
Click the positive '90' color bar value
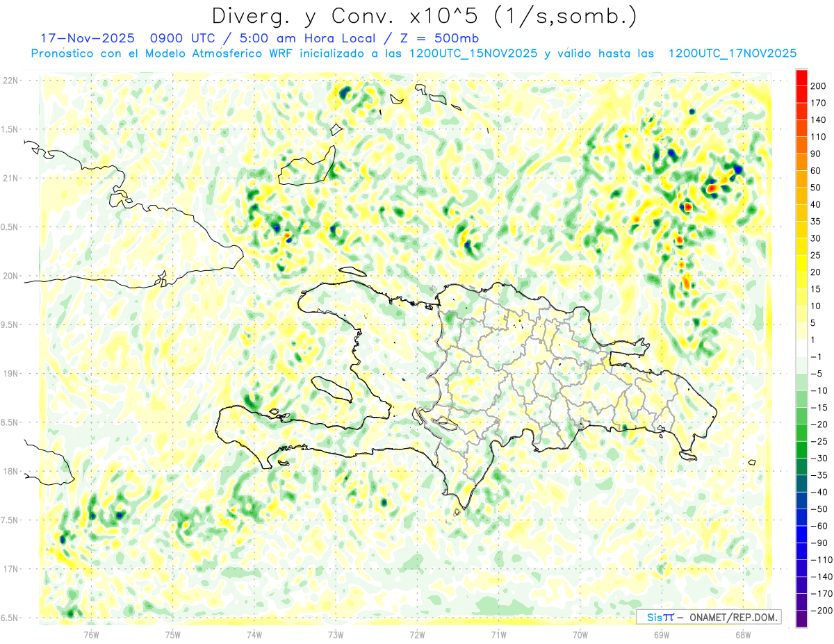tap(816, 154)
